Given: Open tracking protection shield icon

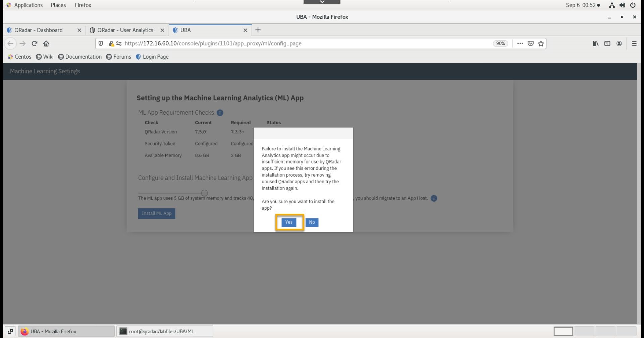Looking at the screenshot, I should 101,44.
